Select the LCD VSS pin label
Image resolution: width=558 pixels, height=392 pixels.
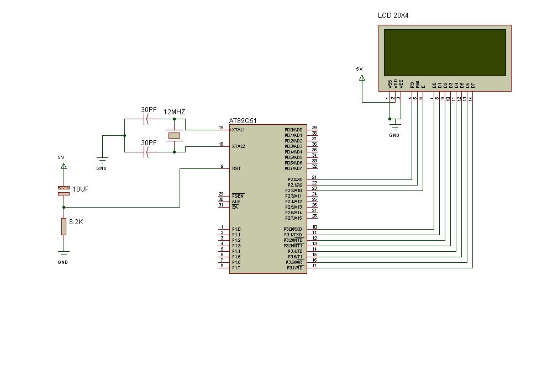391,84
